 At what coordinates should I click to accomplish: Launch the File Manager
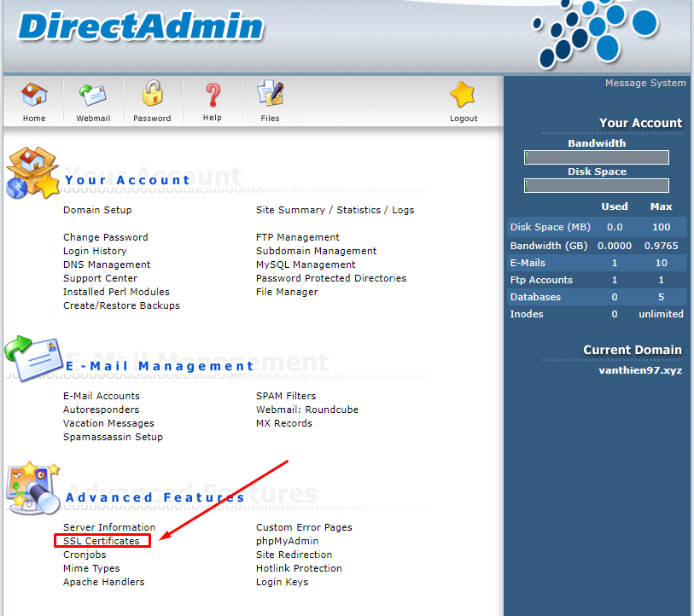point(287,291)
